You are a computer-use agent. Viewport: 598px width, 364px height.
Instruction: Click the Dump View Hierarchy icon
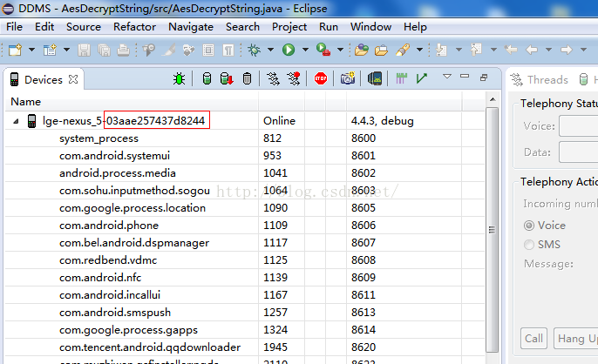click(x=375, y=79)
